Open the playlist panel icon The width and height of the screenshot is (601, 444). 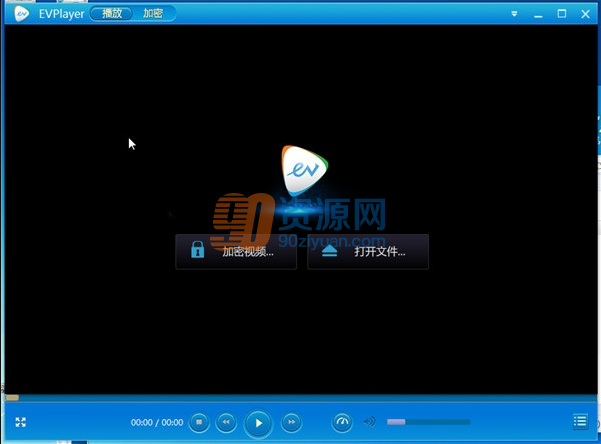click(x=580, y=421)
